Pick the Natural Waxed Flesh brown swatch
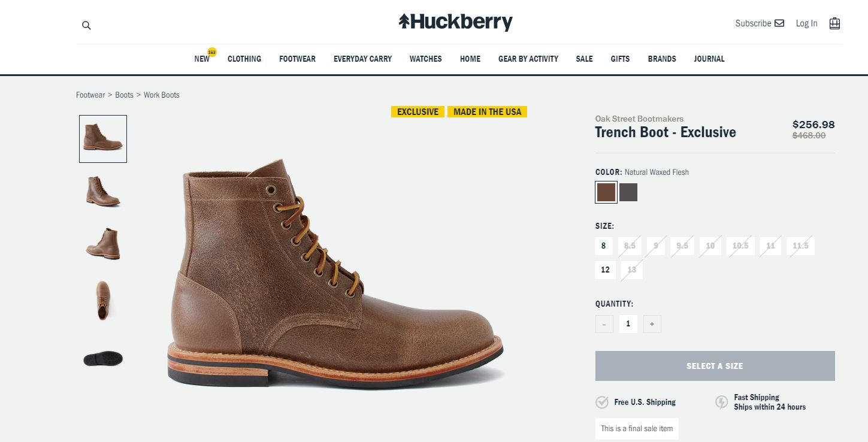 pos(606,192)
